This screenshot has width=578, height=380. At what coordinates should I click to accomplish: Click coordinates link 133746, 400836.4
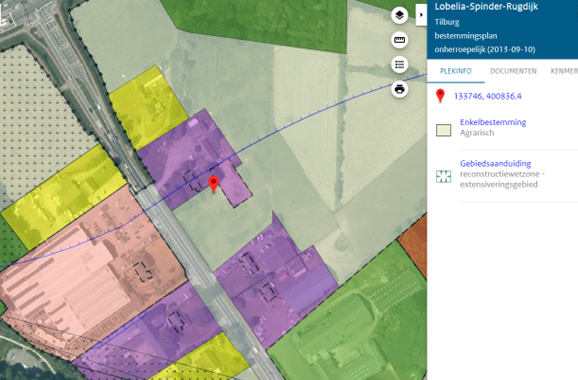pos(487,96)
